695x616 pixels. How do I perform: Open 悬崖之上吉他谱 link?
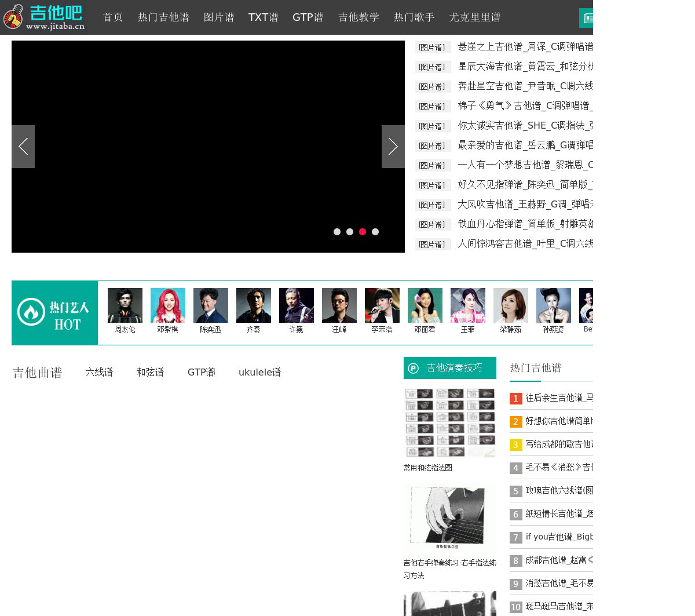(525, 46)
